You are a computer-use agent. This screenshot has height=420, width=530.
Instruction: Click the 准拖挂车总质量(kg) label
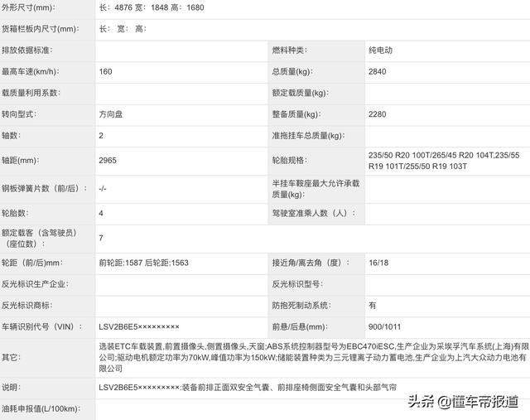(x=308, y=135)
